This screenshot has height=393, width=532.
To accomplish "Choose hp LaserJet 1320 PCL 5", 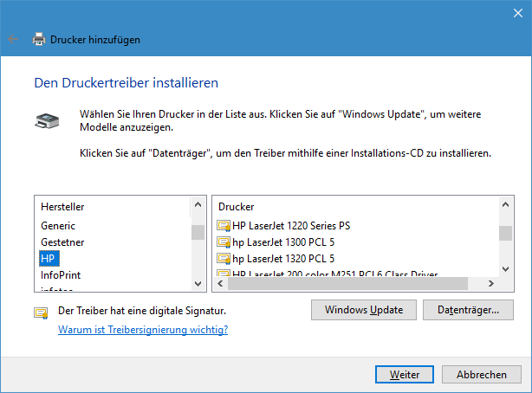I will [x=283, y=259].
